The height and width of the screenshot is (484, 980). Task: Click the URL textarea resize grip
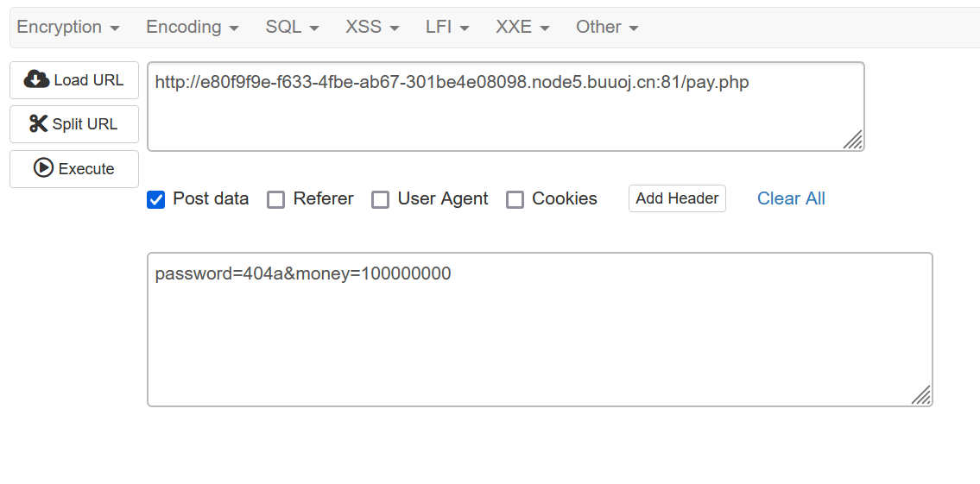point(852,139)
